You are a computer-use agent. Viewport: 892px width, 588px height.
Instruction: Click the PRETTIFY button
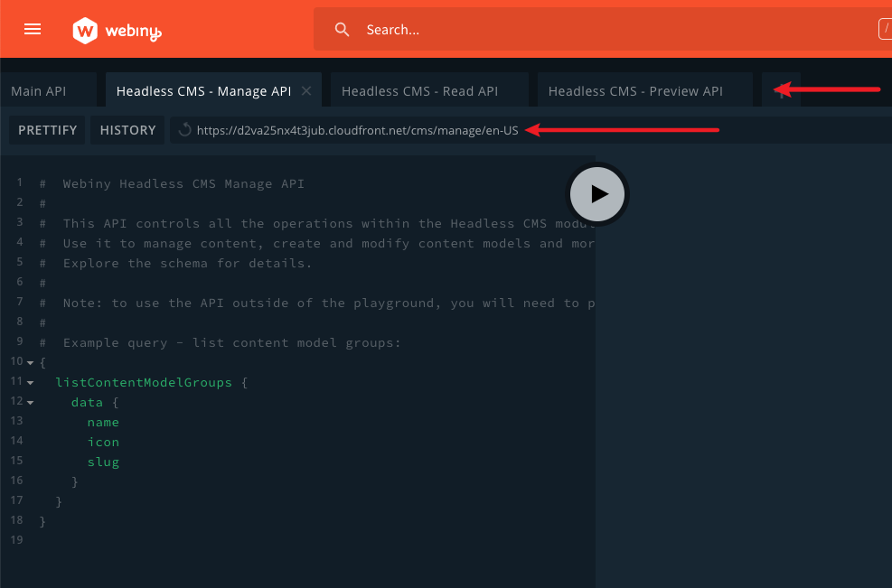tap(46, 129)
